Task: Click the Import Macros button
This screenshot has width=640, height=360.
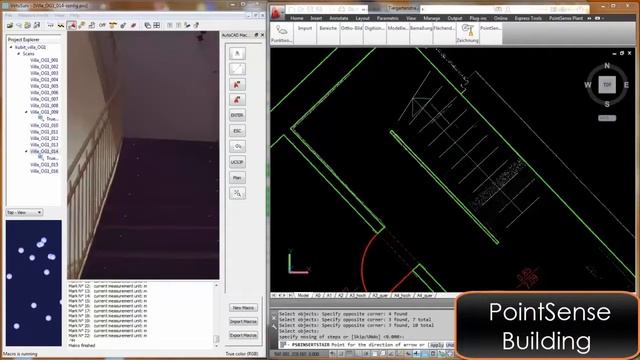Action: (243, 322)
